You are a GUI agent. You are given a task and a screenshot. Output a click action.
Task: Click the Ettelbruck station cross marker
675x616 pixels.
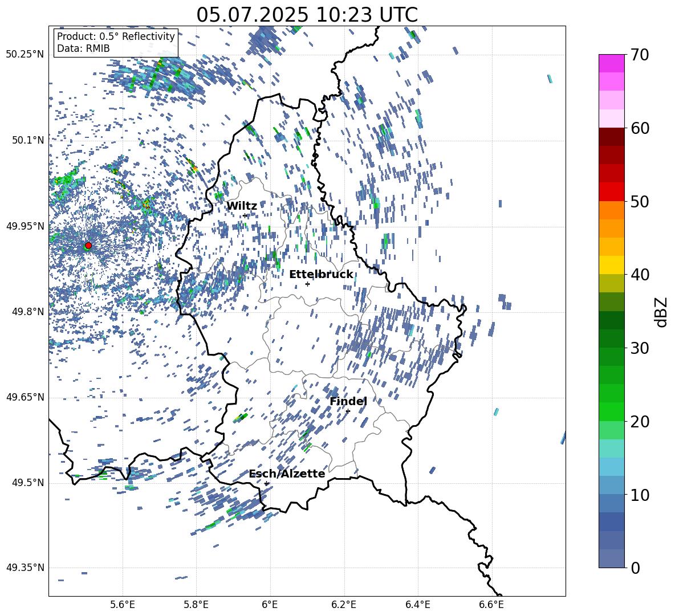[307, 284]
